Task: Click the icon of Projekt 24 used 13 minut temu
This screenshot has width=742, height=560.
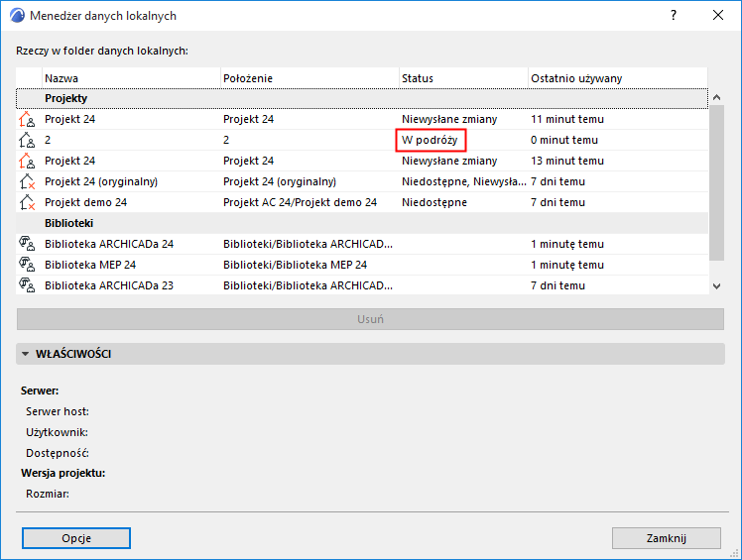Action: [27, 161]
